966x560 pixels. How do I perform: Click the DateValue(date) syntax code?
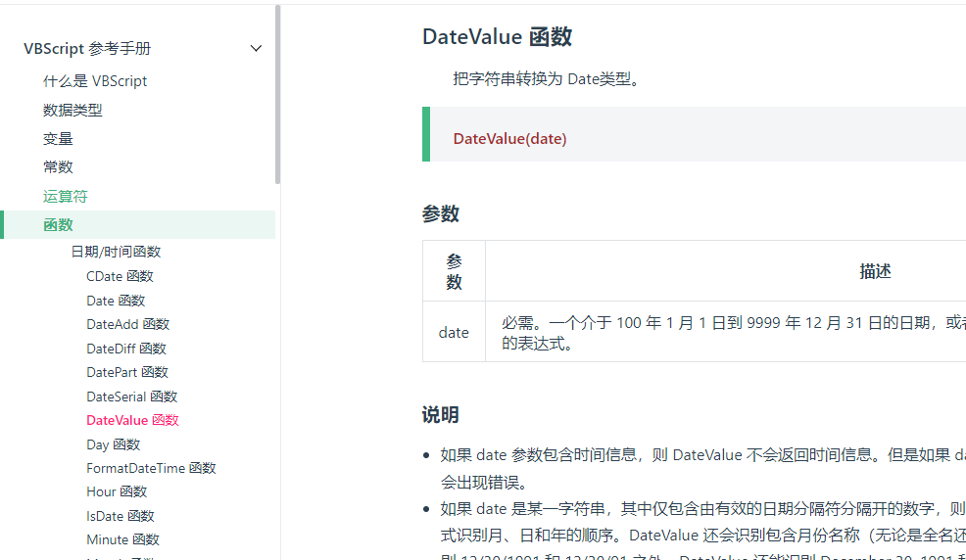click(x=509, y=139)
